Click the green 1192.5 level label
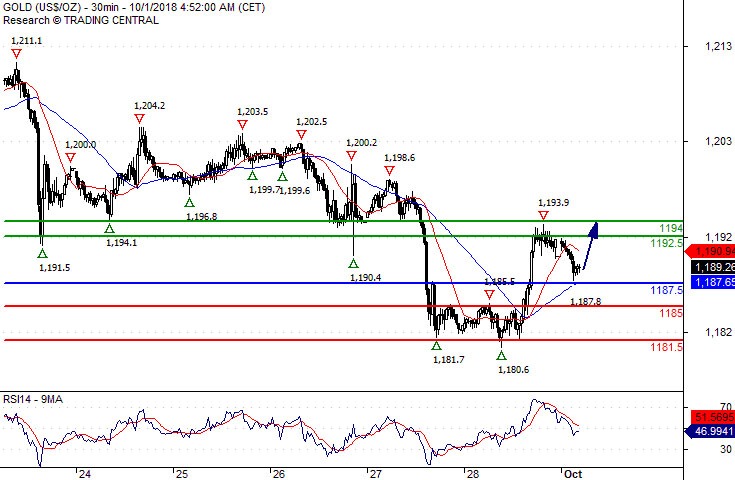This screenshot has height=480, width=735. tap(667, 243)
